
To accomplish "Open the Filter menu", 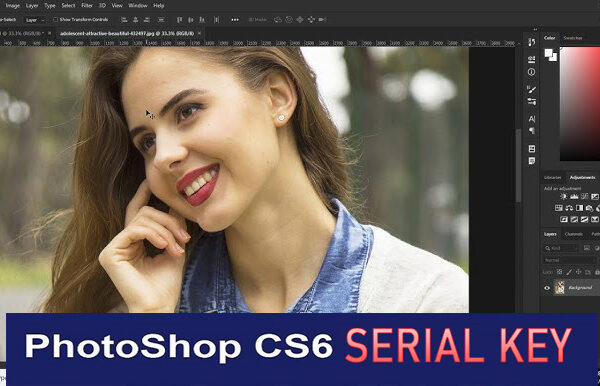I will 87,6.
